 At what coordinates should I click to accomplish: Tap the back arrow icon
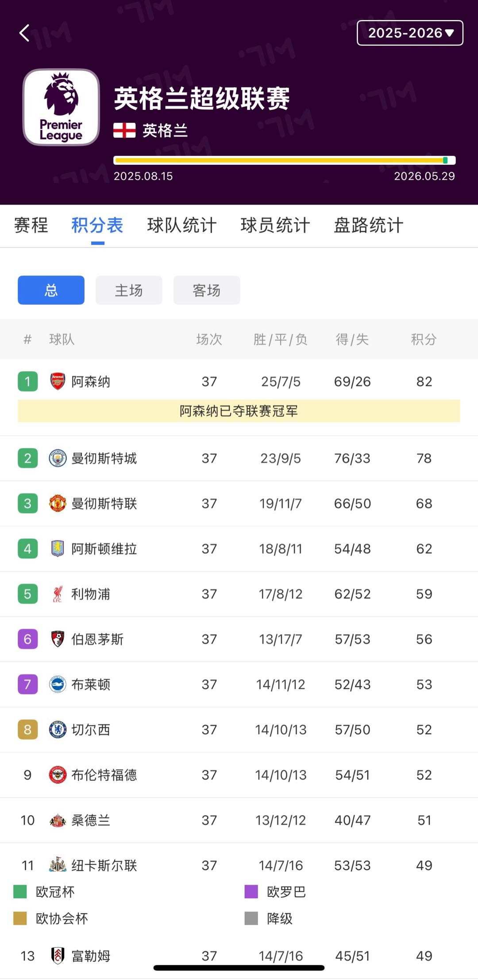coord(24,33)
